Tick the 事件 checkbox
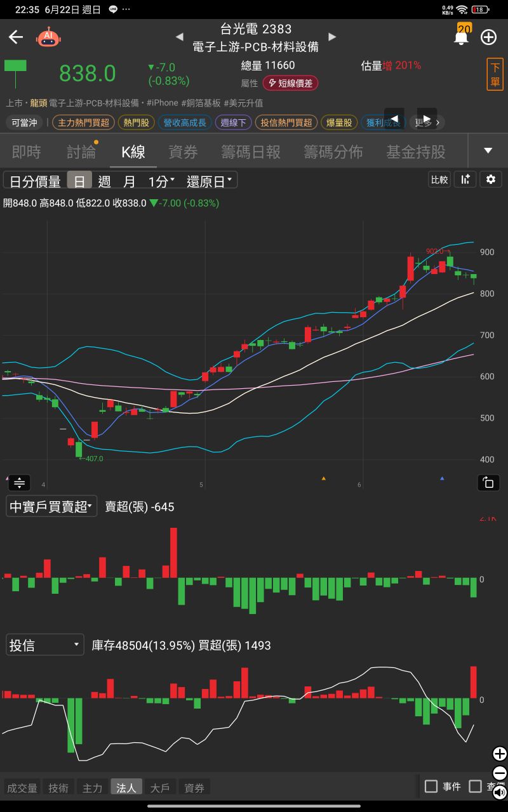The image size is (508, 812). pos(431,787)
